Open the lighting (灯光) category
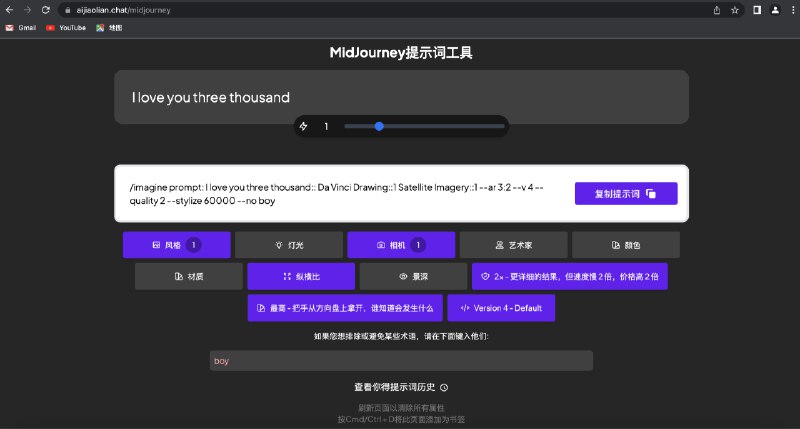This screenshot has height=429, width=800. point(289,245)
